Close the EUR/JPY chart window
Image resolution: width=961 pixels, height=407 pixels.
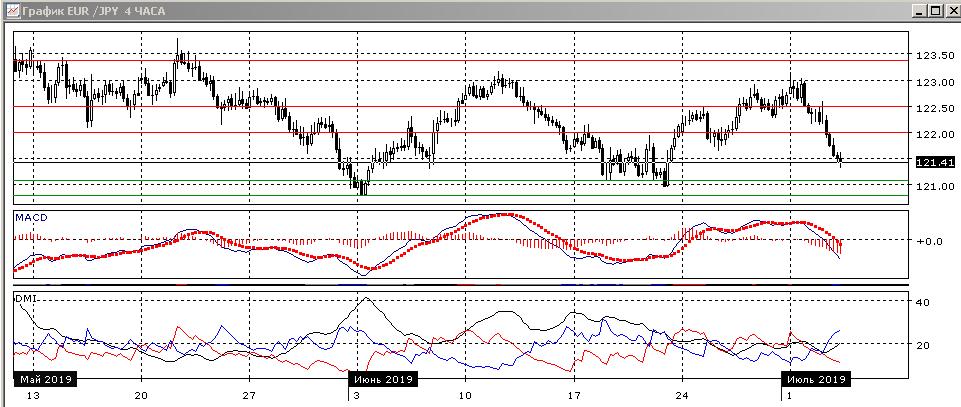pos(950,10)
